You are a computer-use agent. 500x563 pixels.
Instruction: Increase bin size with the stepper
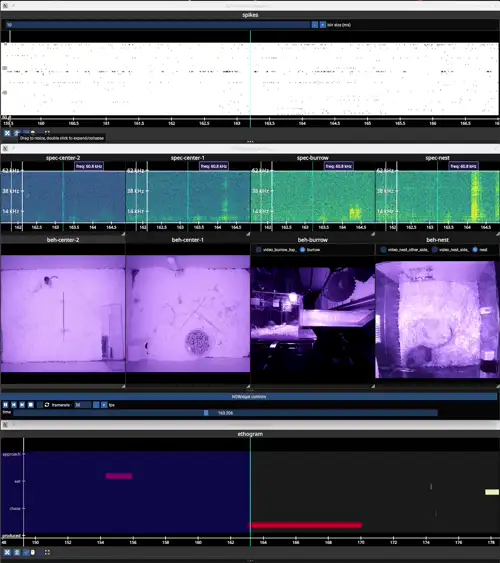323,25
